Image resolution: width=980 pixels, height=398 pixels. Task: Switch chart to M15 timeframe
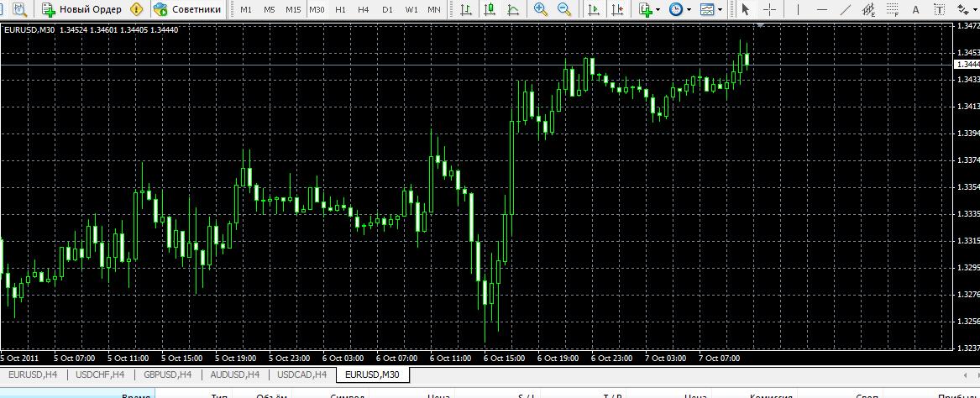point(293,10)
